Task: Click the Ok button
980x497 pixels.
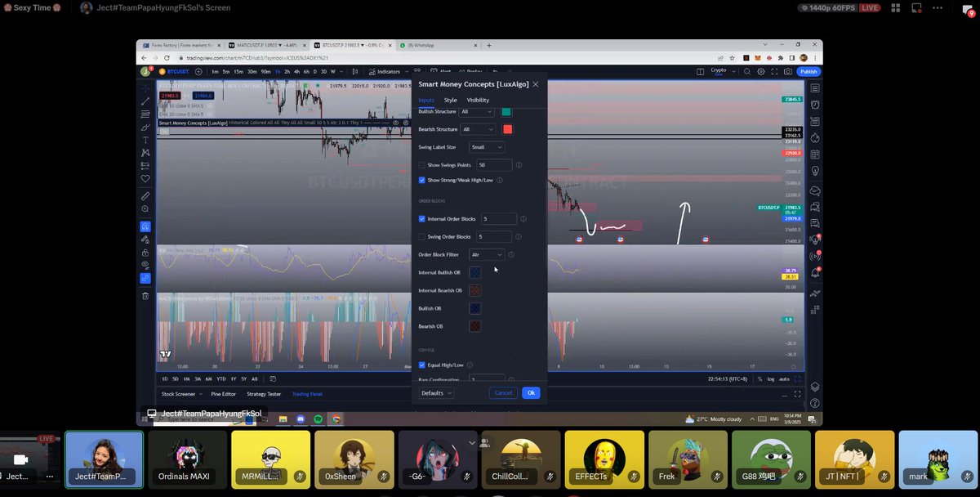Action: [531, 392]
